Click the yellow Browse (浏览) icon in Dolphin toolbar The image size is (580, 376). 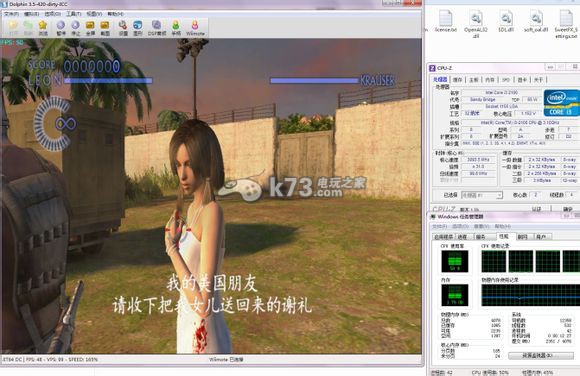tap(43, 27)
